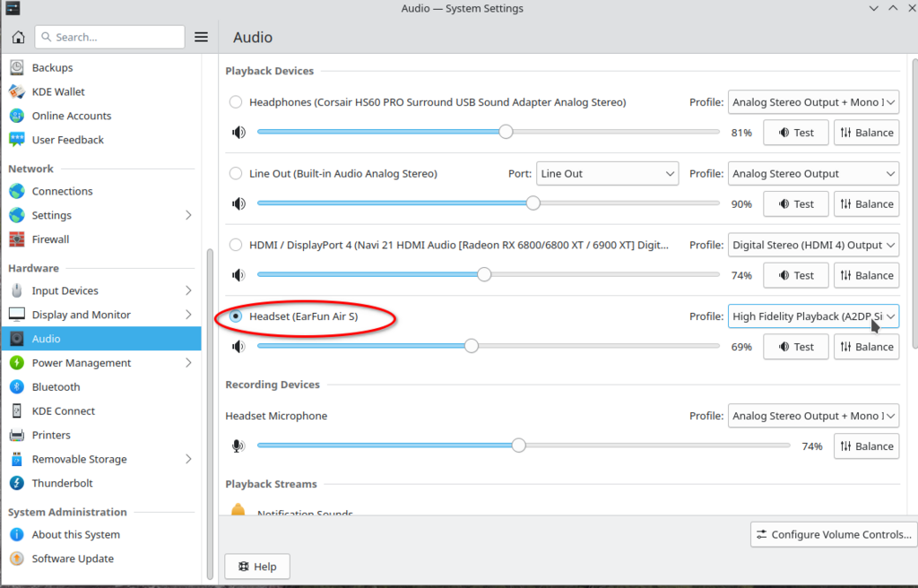Mute the Headset Microphone icon
918x588 pixels.
[x=238, y=446]
